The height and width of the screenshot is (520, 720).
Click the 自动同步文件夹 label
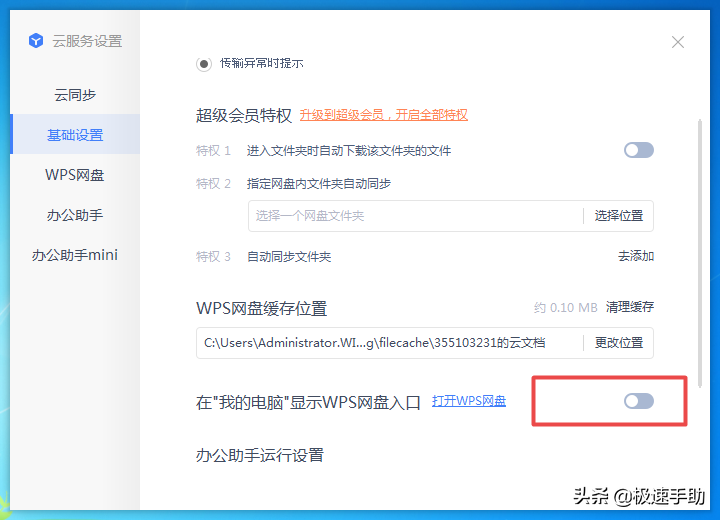pyautogui.click(x=289, y=256)
